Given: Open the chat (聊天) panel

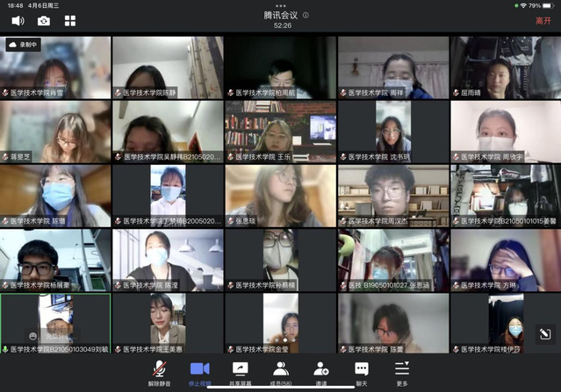Looking at the screenshot, I should click(x=362, y=372).
